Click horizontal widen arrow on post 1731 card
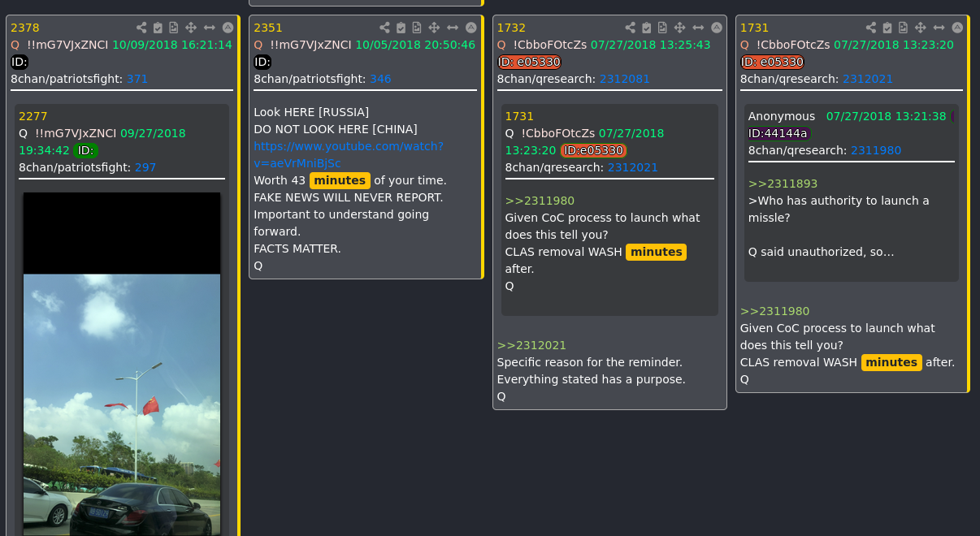This screenshot has width=980, height=536. point(940,28)
